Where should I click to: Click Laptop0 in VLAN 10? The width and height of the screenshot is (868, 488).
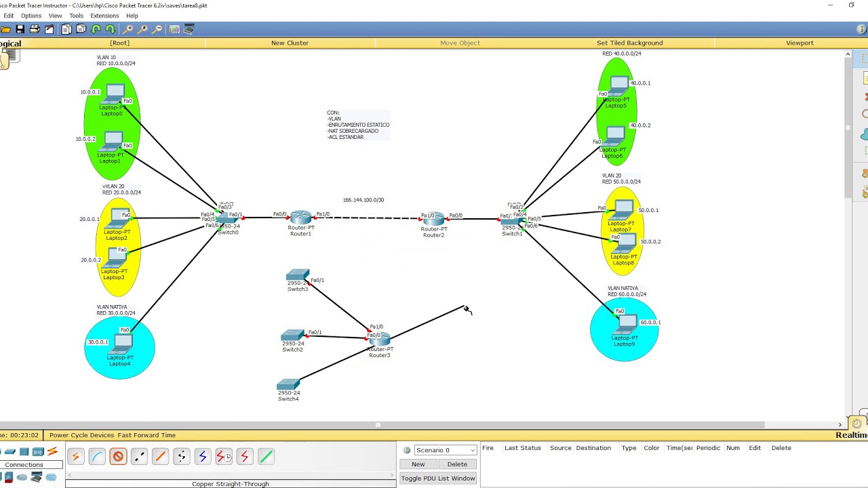pyautogui.click(x=114, y=95)
